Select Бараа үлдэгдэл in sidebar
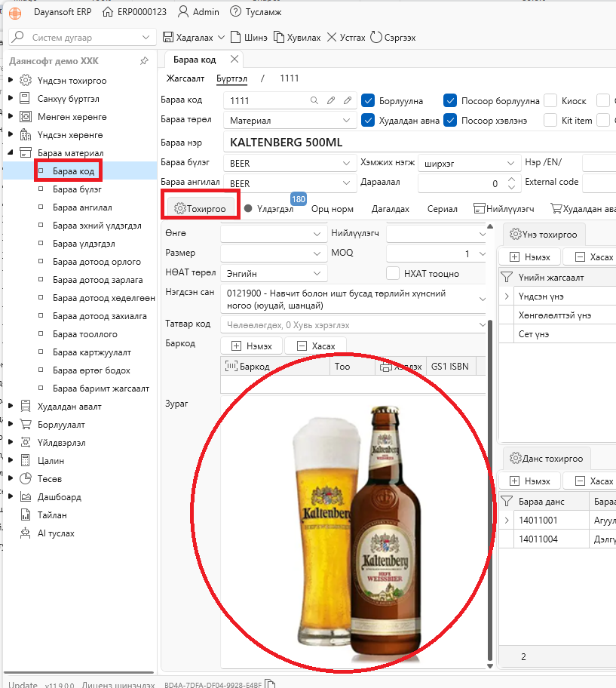 point(84,244)
